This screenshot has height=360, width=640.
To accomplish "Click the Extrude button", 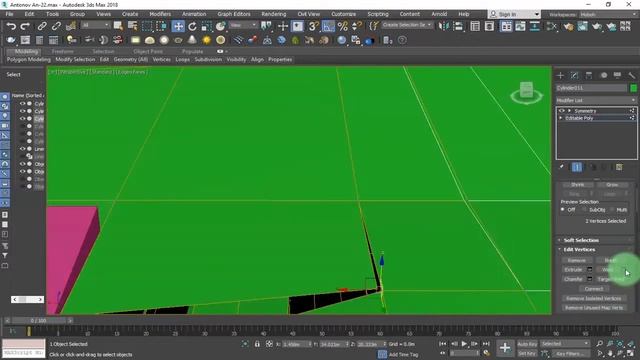I will (573, 270).
